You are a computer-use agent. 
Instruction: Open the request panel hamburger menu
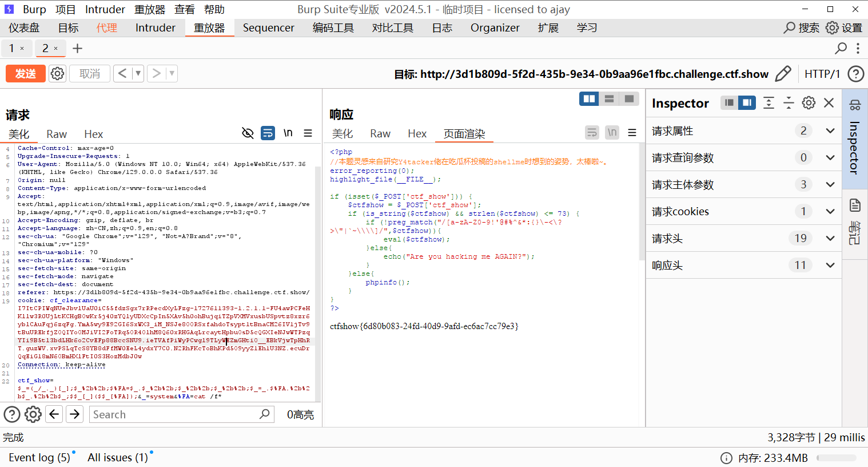(308, 133)
